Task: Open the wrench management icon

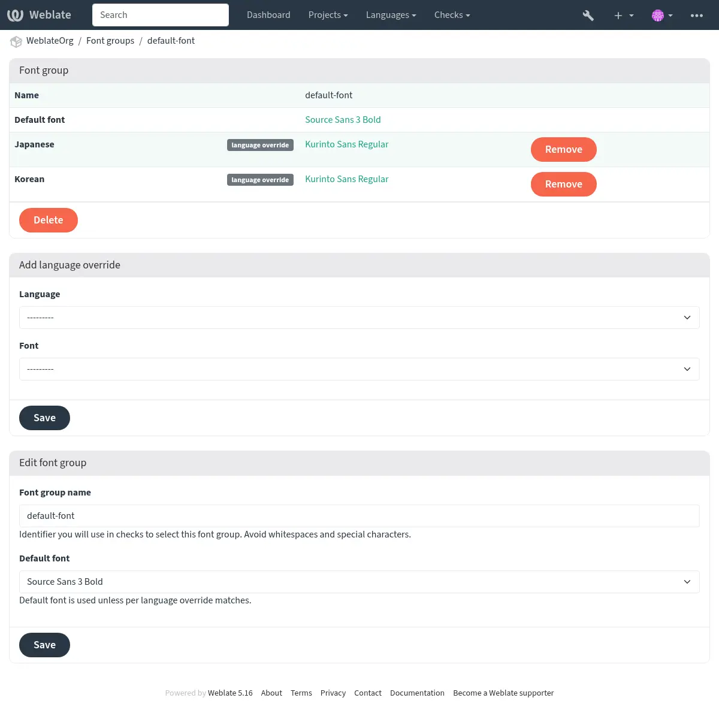Action: [588, 16]
